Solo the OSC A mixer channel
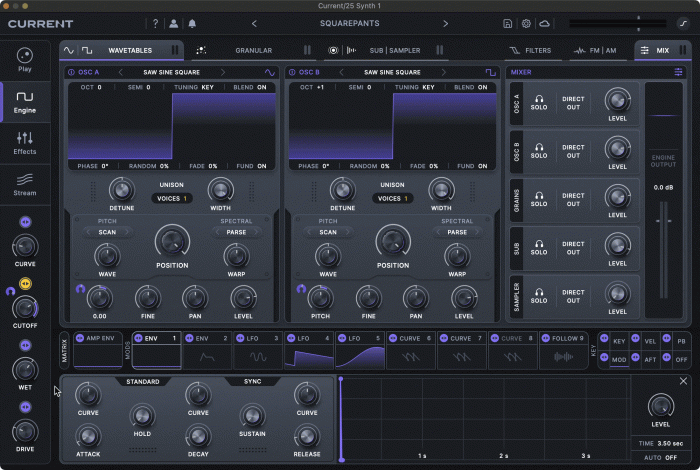This screenshot has height=470, width=700. [539, 103]
